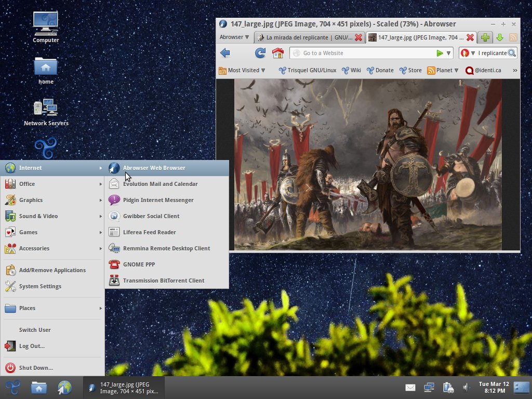Screen dimensions: 532x399
Task: Launch Liferea Feed Reader
Action: click(167, 232)
